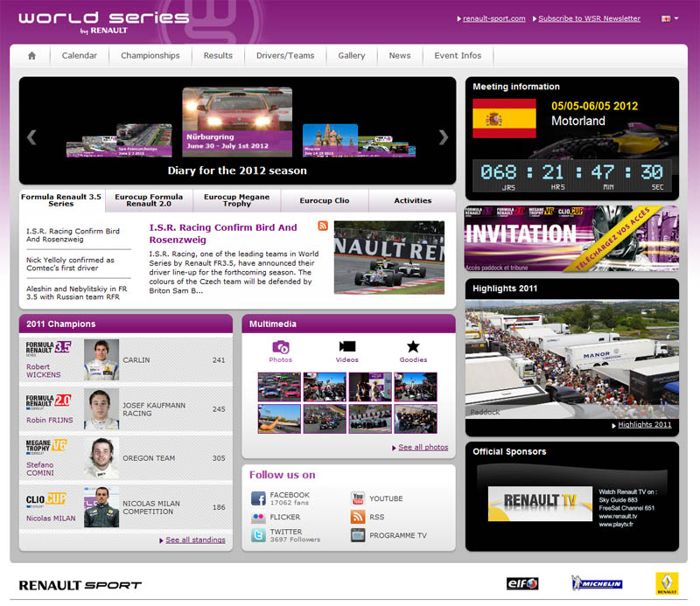
Task: Switch to the Eurocup Formula Renault 2.0 tab
Action: (149, 200)
